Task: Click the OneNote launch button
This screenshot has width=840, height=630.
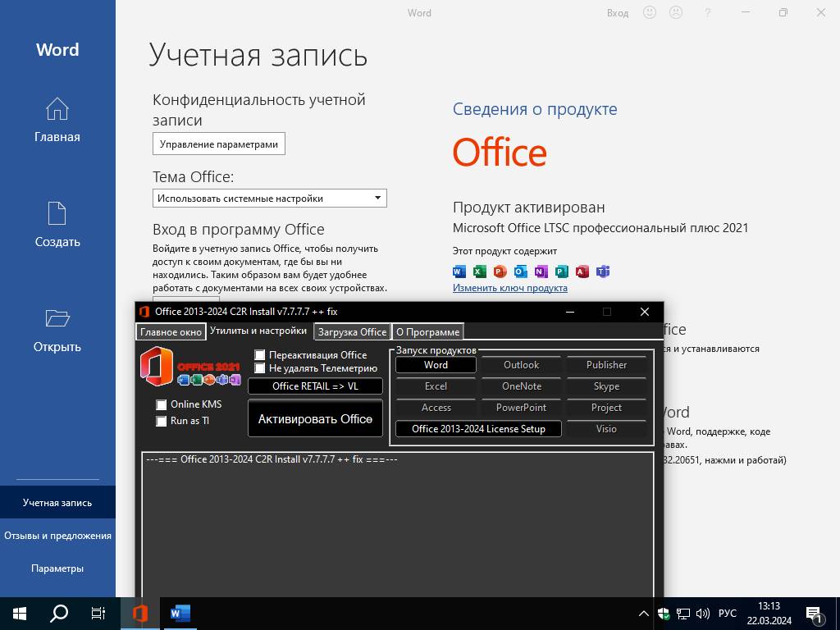Action: 521,386
